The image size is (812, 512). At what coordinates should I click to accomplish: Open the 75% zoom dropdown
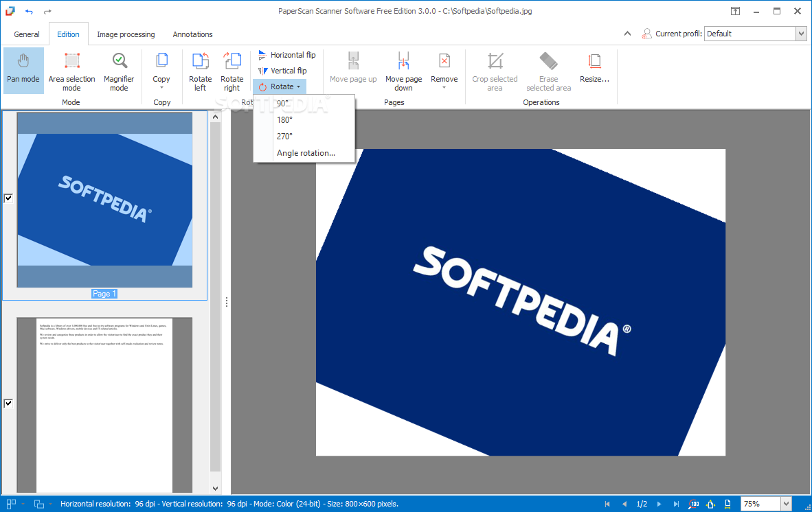[786, 504]
